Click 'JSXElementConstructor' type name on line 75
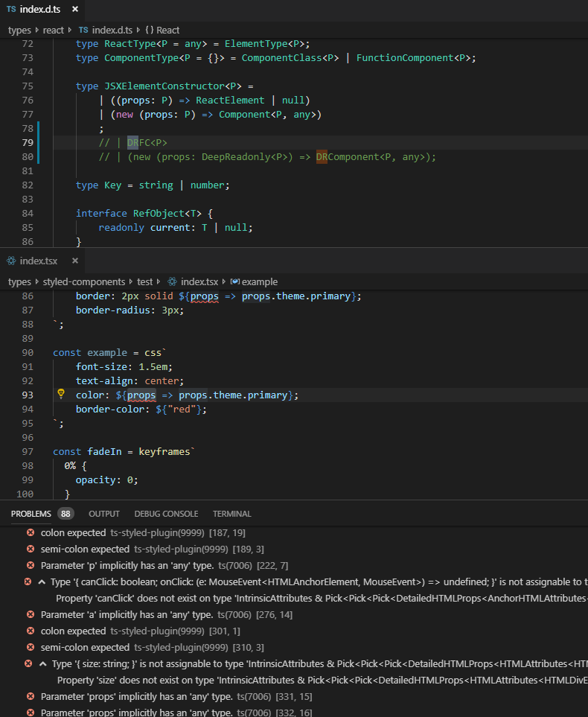The width and height of the screenshot is (588, 717). pyautogui.click(x=164, y=86)
